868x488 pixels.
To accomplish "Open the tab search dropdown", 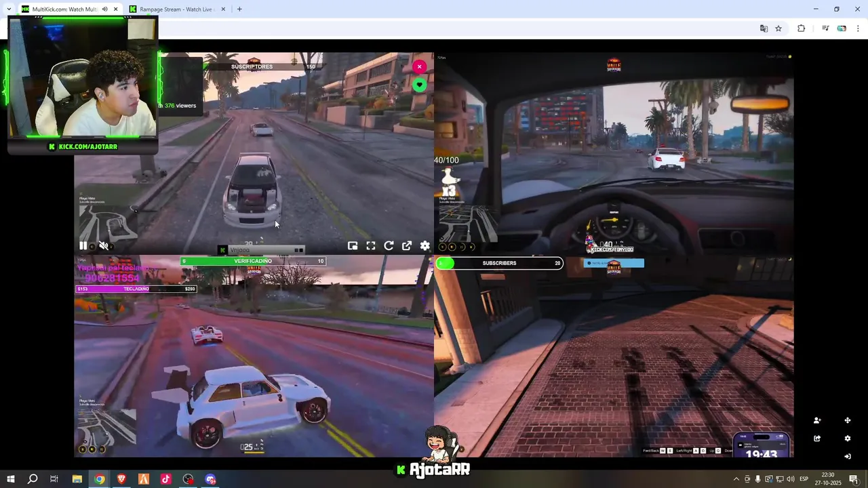I will click(x=8, y=9).
